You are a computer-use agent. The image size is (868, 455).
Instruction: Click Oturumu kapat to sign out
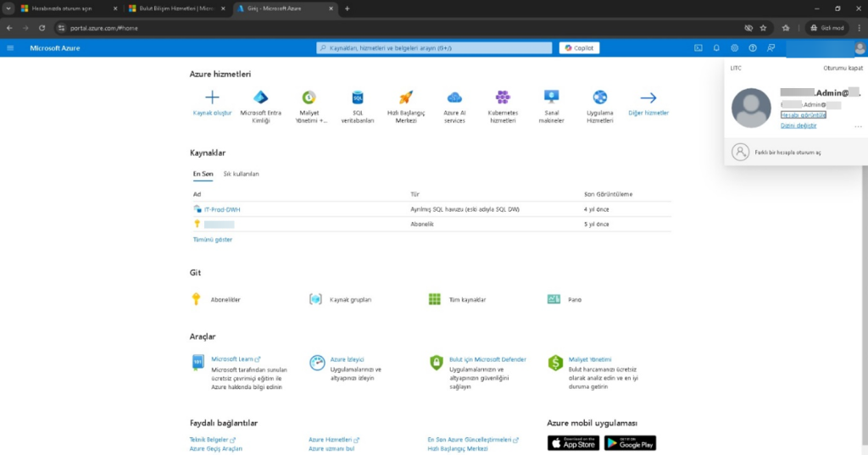tap(843, 68)
